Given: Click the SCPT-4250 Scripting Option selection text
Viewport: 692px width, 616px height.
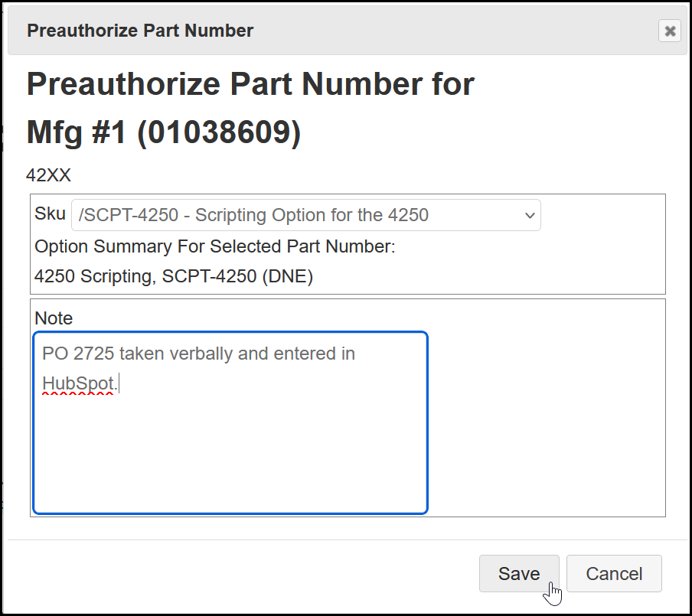Looking at the screenshot, I should [x=253, y=215].
